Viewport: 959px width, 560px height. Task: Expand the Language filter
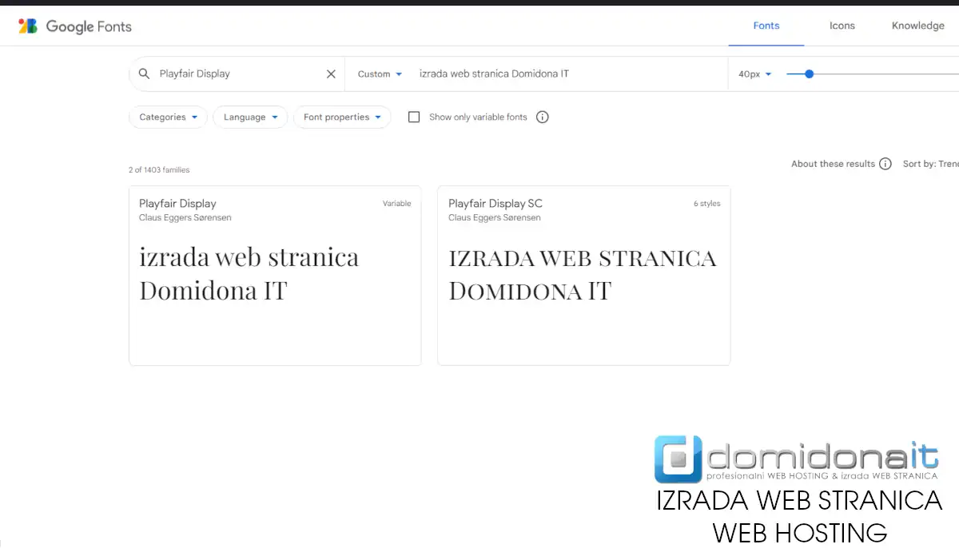pyautogui.click(x=250, y=117)
